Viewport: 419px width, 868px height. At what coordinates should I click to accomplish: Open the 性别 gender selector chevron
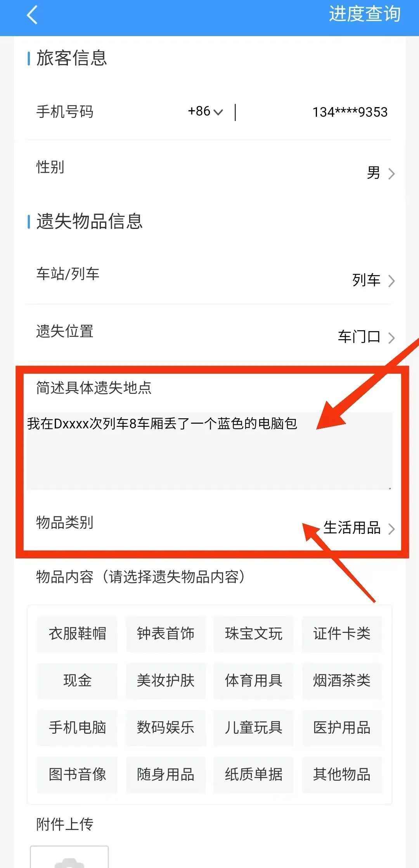pyautogui.click(x=391, y=173)
